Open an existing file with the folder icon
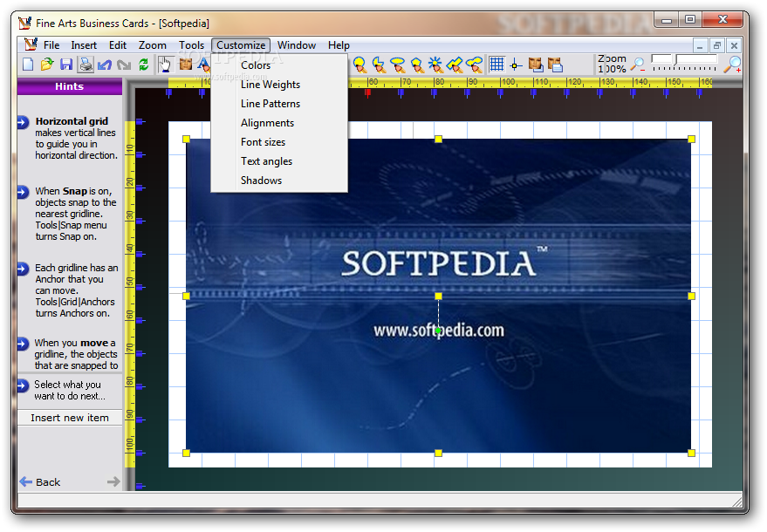This screenshot has height=532, width=767. point(47,64)
